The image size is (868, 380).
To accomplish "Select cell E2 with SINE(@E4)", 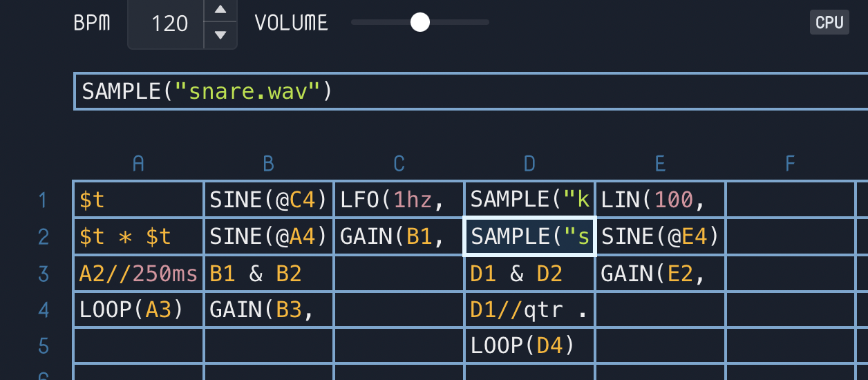I will coord(660,237).
